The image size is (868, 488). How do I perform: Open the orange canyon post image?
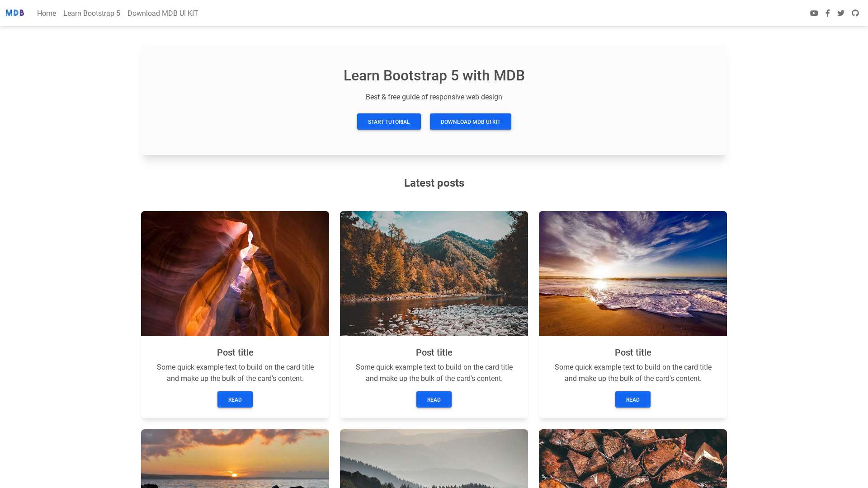(x=235, y=273)
